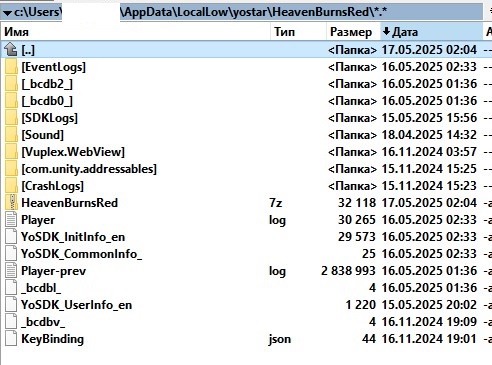Select the [CrashLogs] folder name
This screenshot has width=492, height=365.
point(52,186)
